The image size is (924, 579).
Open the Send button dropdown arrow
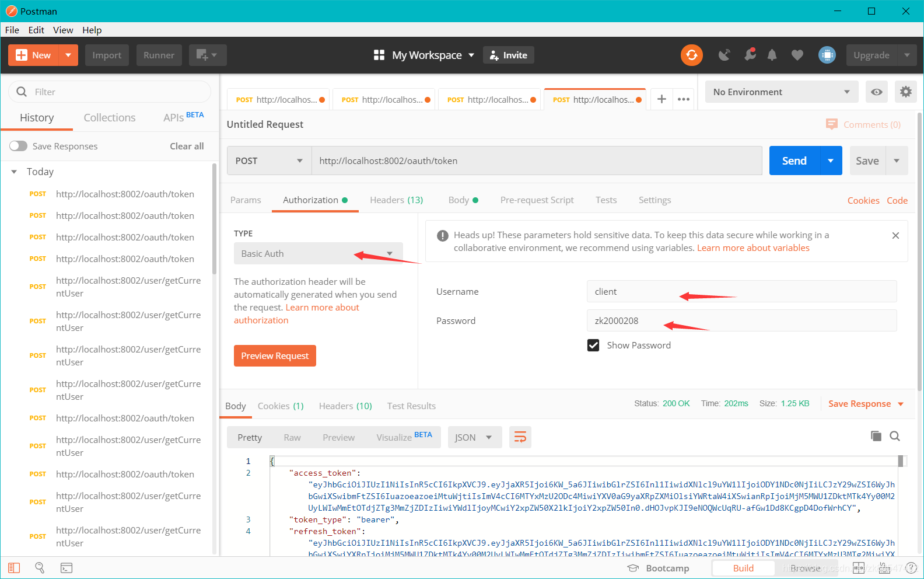pyautogui.click(x=831, y=161)
